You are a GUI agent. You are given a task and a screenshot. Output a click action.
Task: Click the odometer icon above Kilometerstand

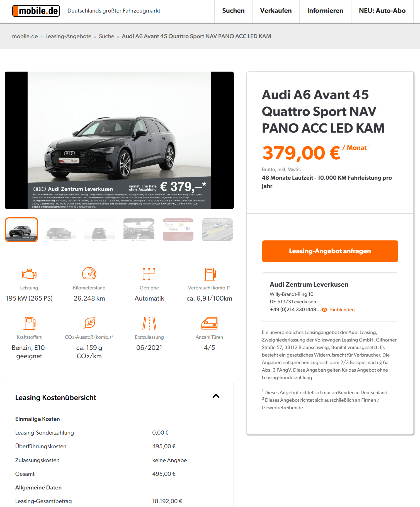coord(89,274)
